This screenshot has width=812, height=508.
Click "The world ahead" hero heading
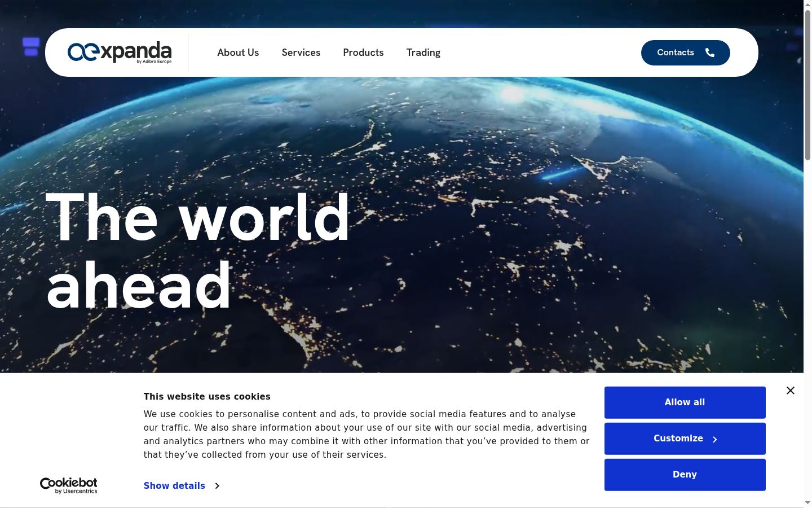tap(198, 251)
